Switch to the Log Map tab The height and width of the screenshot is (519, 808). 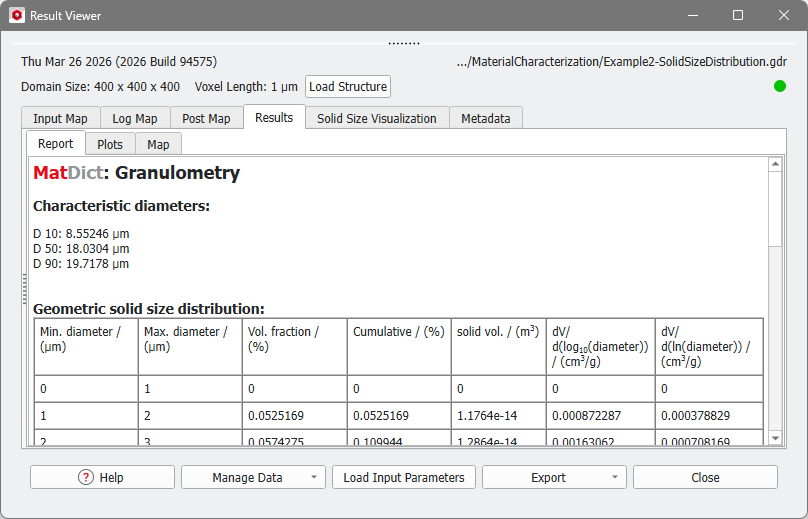[135, 119]
